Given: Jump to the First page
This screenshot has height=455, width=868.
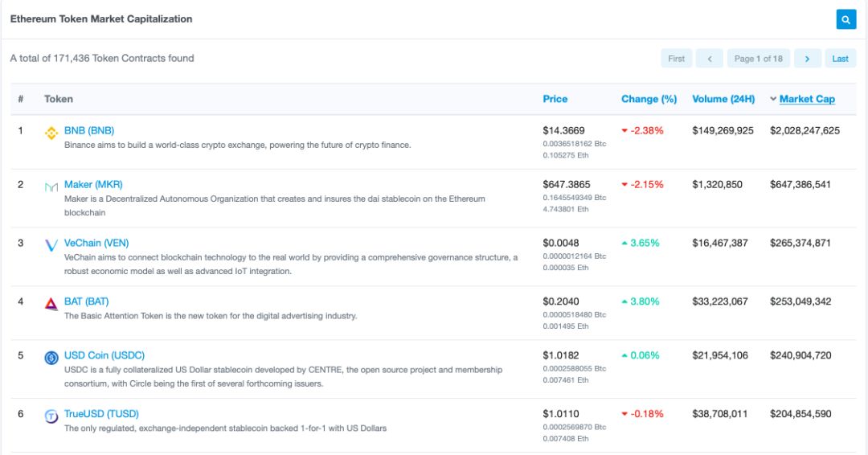Looking at the screenshot, I should pyautogui.click(x=676, y=59).
